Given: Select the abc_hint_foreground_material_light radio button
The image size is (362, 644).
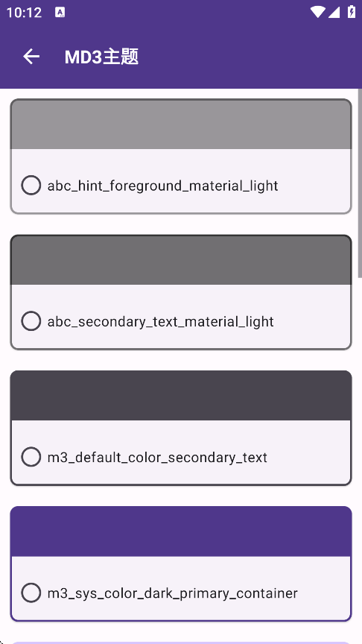Looking at the screenshot, I should (31, 186).
